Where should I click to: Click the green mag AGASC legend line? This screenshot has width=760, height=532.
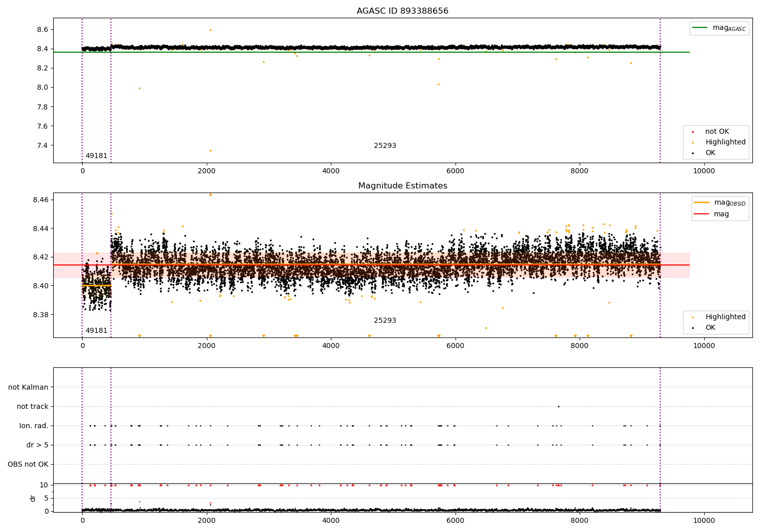(700, 28)
